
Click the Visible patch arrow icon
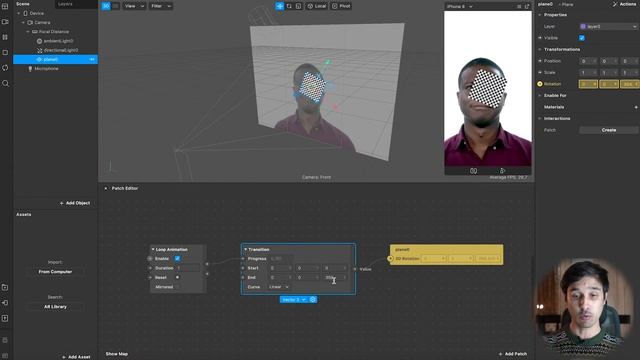click(540, 38)
